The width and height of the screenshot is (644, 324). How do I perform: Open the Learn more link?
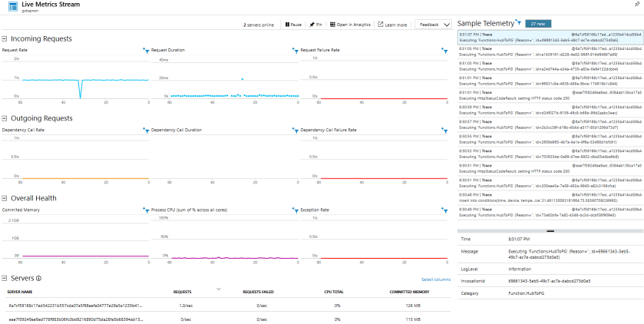393,25
